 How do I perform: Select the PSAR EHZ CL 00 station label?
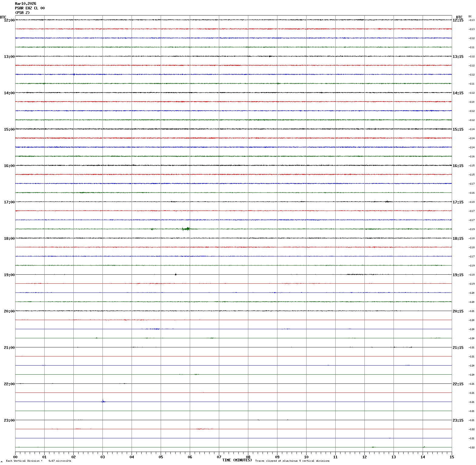click(x=30, y=8)
